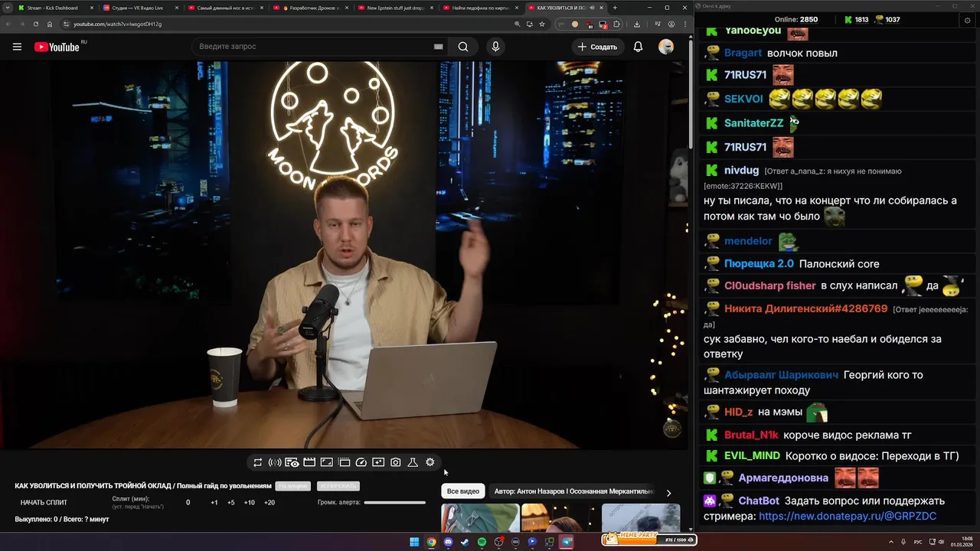980x551 pixels.
Task: Click the sparkle-frame icon in the video toolbar
Action: 378,462
